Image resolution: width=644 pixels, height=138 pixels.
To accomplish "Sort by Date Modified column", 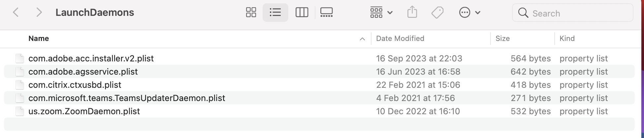I will 400,39.
